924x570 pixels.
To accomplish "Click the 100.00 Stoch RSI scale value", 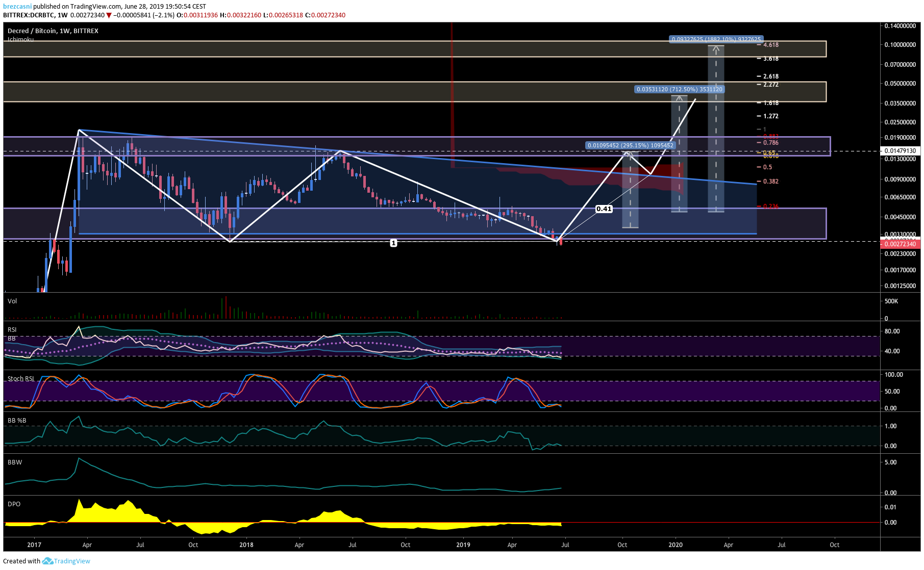I will point(894,375).
